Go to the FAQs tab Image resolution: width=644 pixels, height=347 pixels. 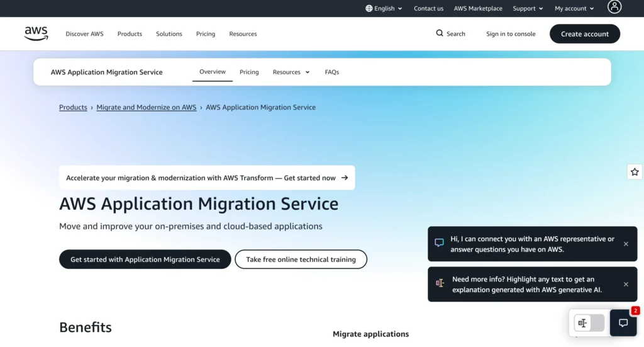tap(332, 72)
